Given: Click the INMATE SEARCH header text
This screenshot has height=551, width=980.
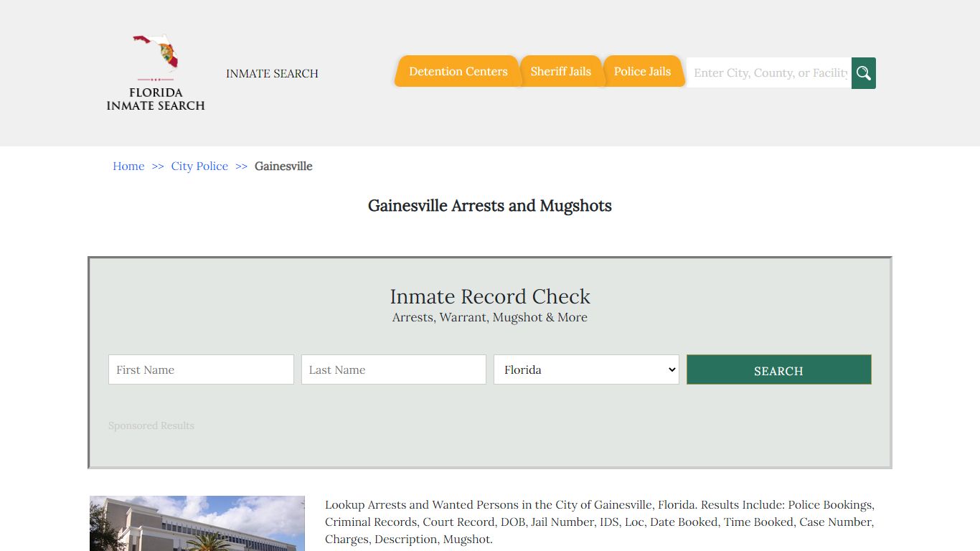Looking at the screenshot, I should tap(272, 73).
